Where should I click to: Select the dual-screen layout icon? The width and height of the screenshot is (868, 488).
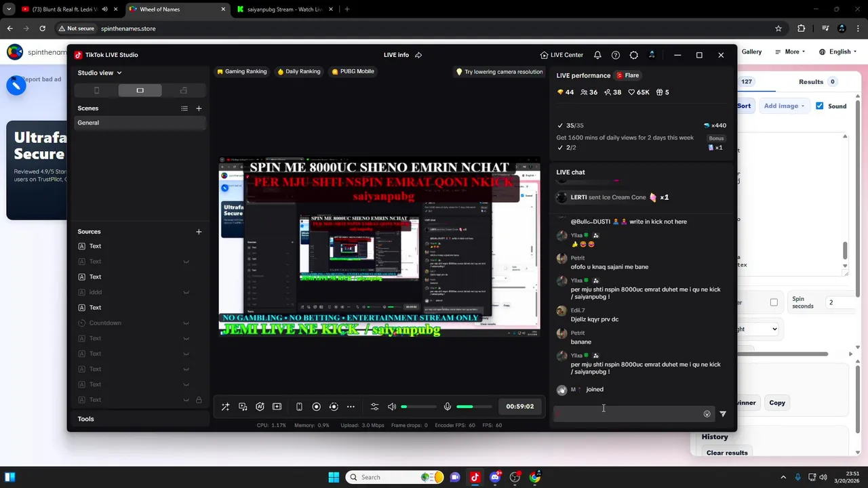click(183, 90)
